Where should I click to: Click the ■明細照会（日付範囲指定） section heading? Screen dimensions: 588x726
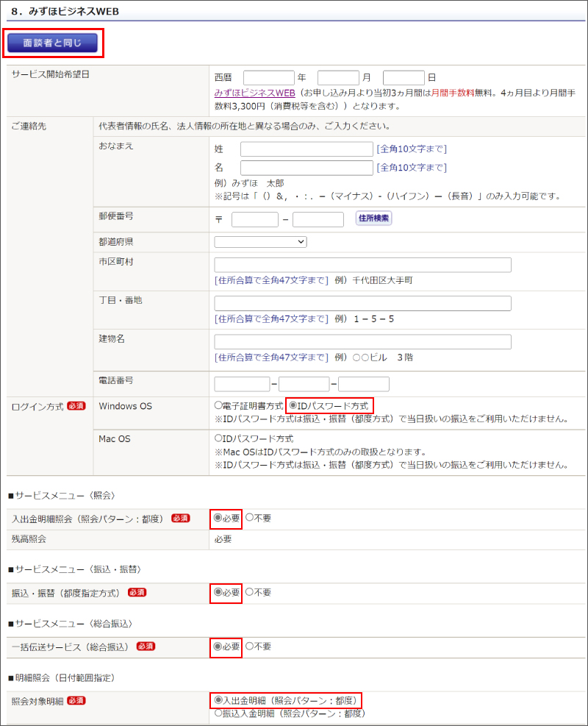coord(62,678)
